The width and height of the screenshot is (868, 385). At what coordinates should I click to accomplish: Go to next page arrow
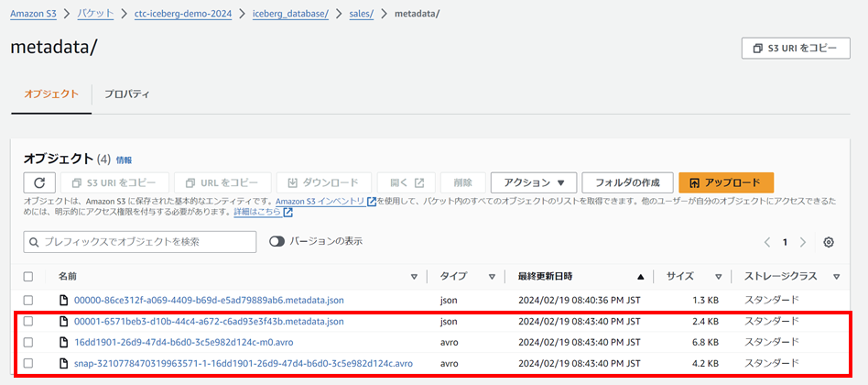[803, 242]
